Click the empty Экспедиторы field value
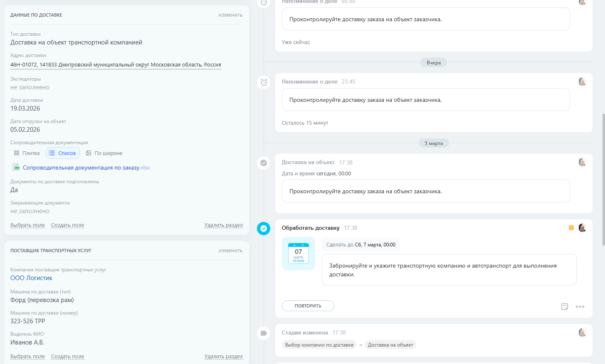The image size is (605, 364). click(30, 87)
